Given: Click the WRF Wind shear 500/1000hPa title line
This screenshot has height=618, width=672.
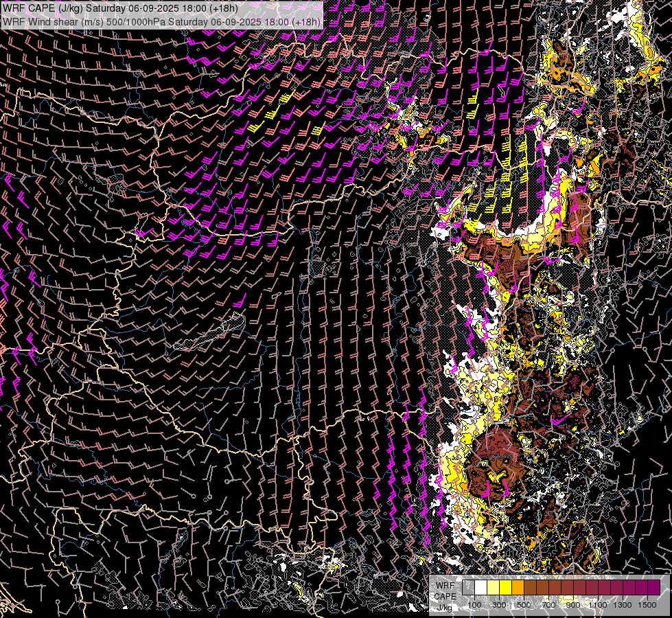Looking at the screenshot, I should click(161, 22).
